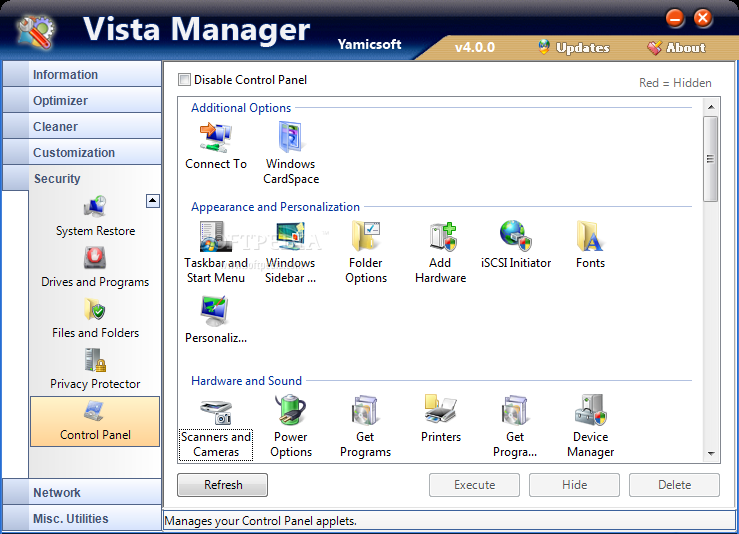Close the Vista Manager window

(x=702, y=18)
